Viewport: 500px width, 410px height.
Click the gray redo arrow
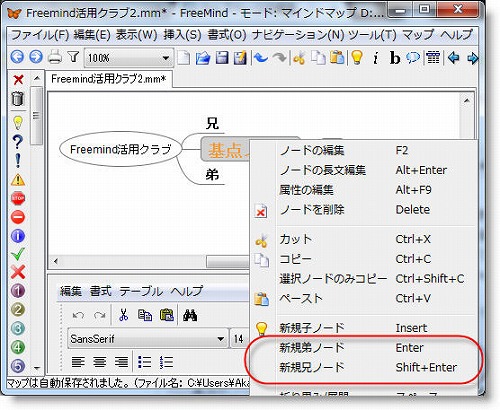coord(279,58)
